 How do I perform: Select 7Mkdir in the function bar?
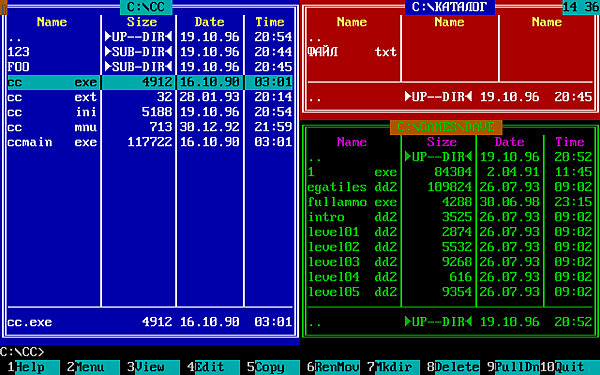click(390, 367)
